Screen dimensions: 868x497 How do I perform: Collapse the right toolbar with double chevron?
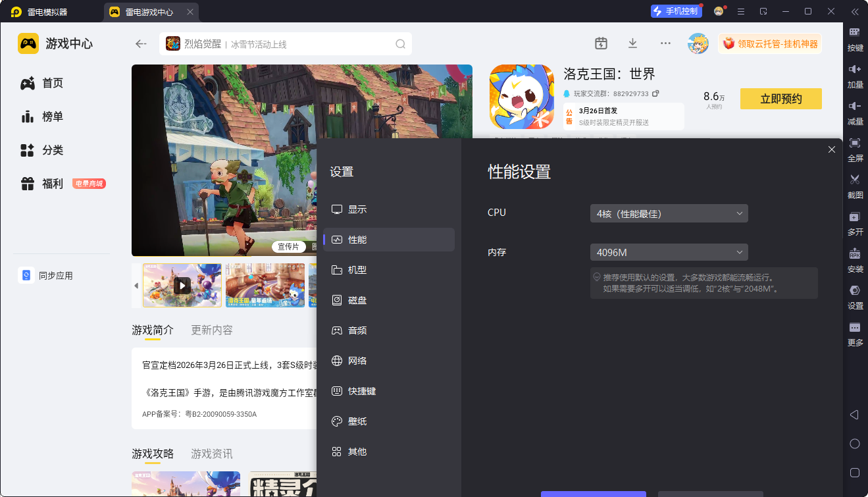(x=855, y=11)
